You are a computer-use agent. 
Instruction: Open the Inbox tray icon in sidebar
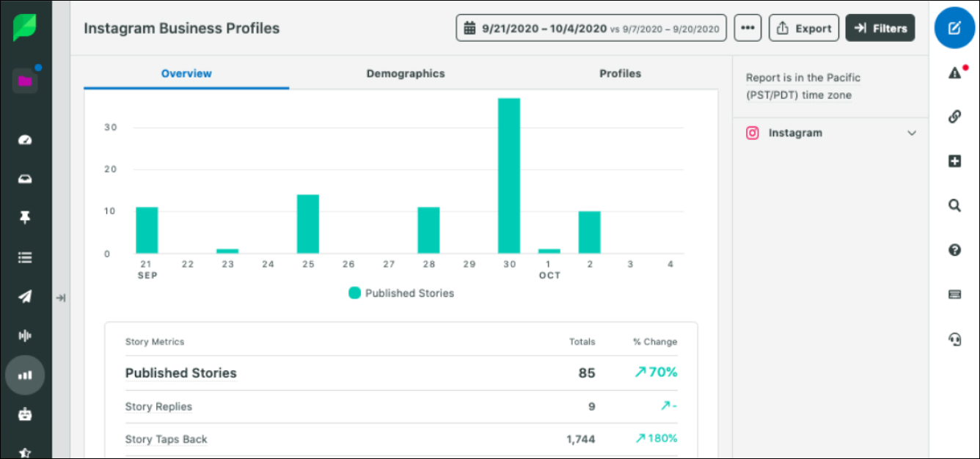[x=25, y=179]
